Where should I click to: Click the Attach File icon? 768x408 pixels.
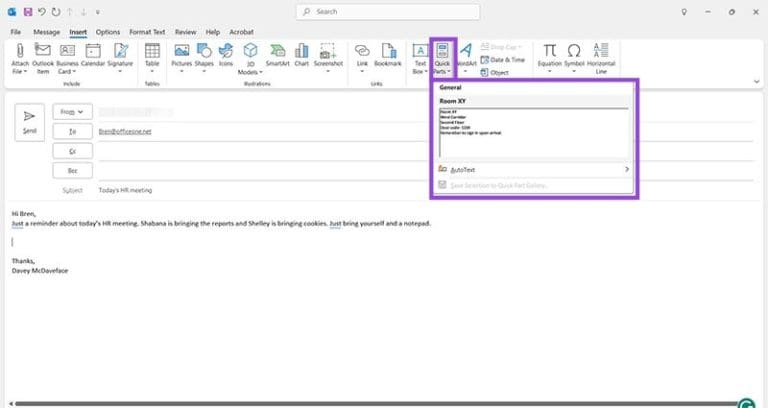tap(20, 51)
